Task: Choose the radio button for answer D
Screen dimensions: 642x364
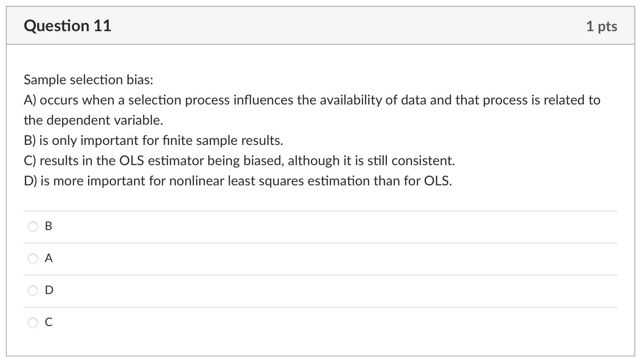Action: [x=33, y=291]
